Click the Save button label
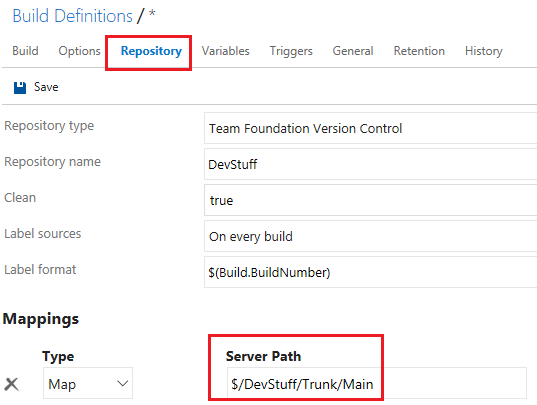Image resolution: width=537 pixels, height=405 pixels. pyautogui.click(x=46, y=87)
